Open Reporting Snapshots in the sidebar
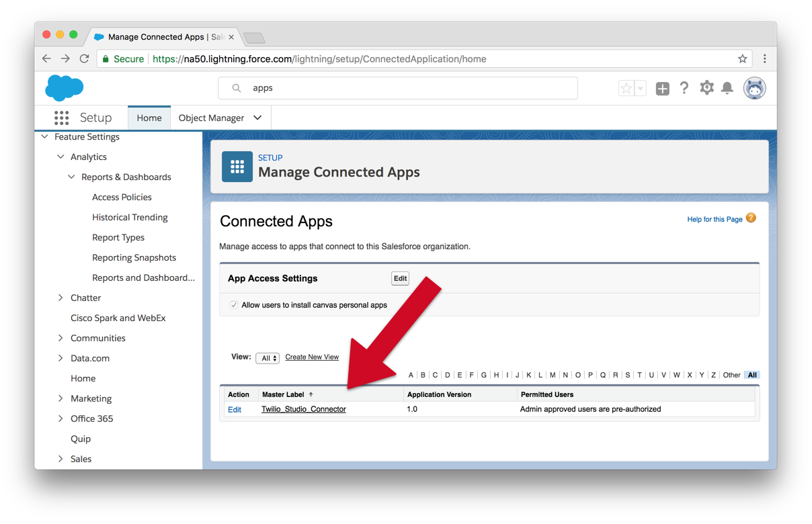Screen dimensions: 812x524 pyautogui.click(x=134, y=257)
